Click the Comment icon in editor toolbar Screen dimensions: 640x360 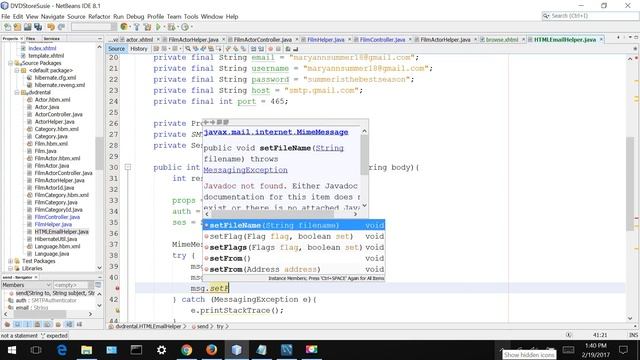click(x=288, y=49)
